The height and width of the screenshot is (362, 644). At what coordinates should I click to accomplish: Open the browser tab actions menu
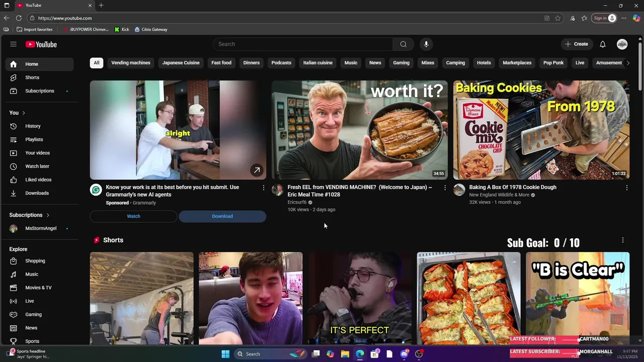7,5
